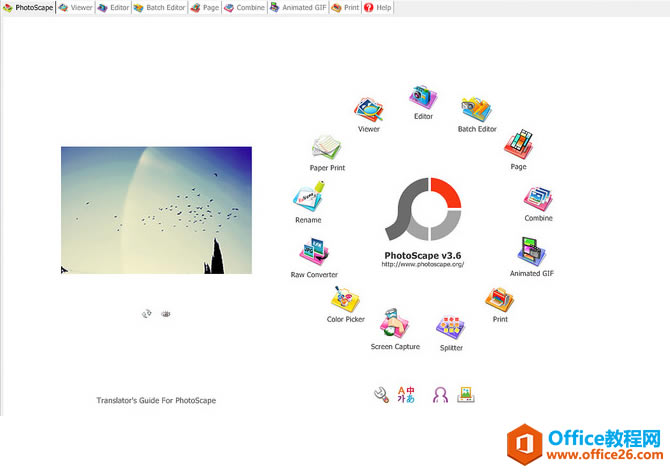Open the Raw Converter icon
Screen dimensions: 670x472
click(x=314, y=252)
